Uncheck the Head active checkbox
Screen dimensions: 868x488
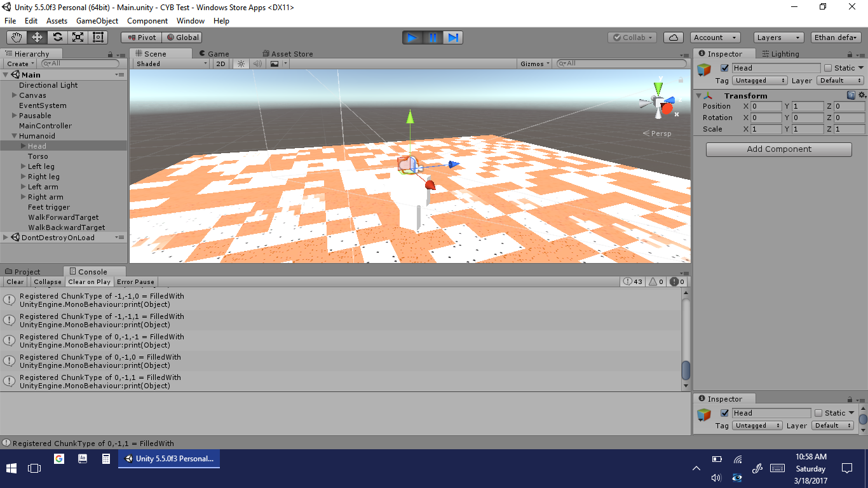pyautogui.click(x=724, y=68)
